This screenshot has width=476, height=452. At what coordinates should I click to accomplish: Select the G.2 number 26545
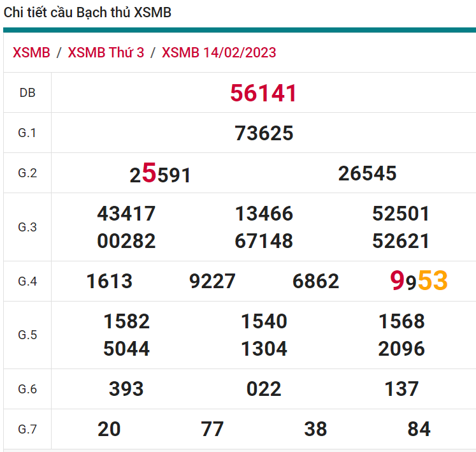(367, 173)
